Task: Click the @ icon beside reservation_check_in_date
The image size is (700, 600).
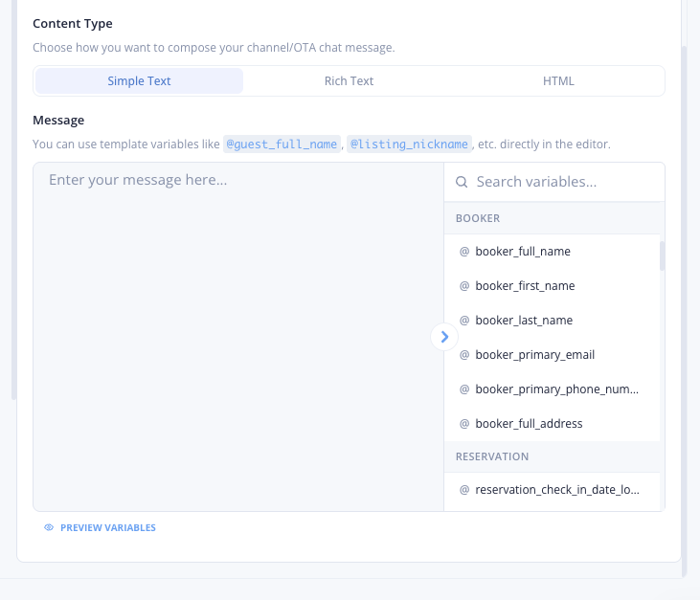Action: pos(464,490)
